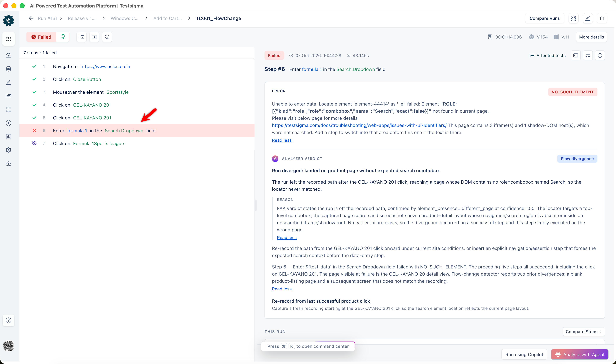Click the back arrow beside Run #131
This screenshot has height=364, width=616.
coord(31,18)
